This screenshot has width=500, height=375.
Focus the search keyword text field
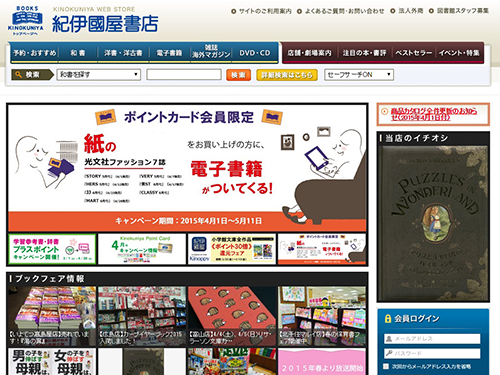point(184,75)
